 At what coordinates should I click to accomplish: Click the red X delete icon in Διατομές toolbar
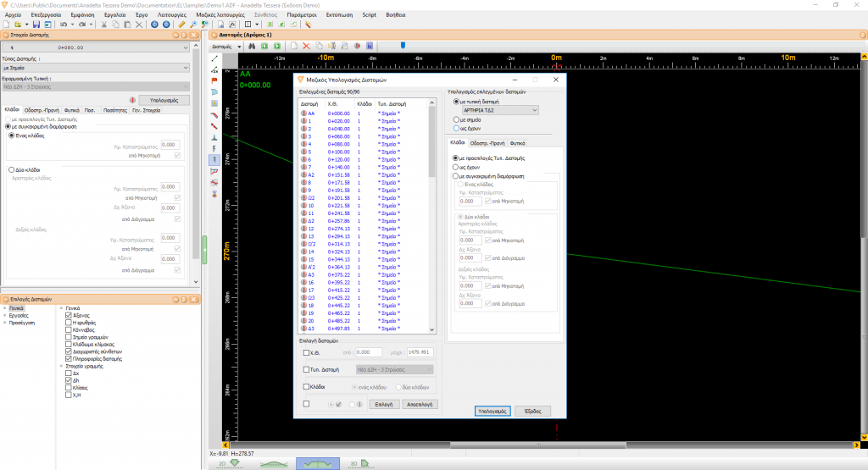306,46
